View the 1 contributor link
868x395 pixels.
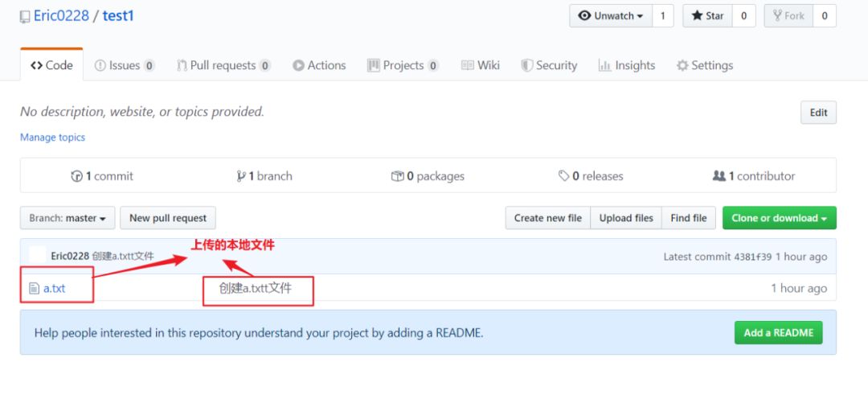(x=754, y=176)
